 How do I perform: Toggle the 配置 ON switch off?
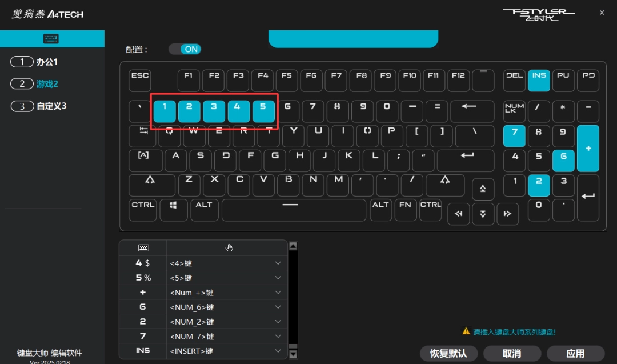185,49
